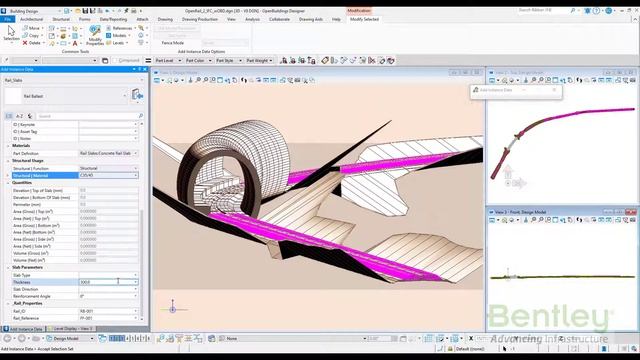Click the view attributes icon in View 3 toolbar
640x360 pixels.
492,220
